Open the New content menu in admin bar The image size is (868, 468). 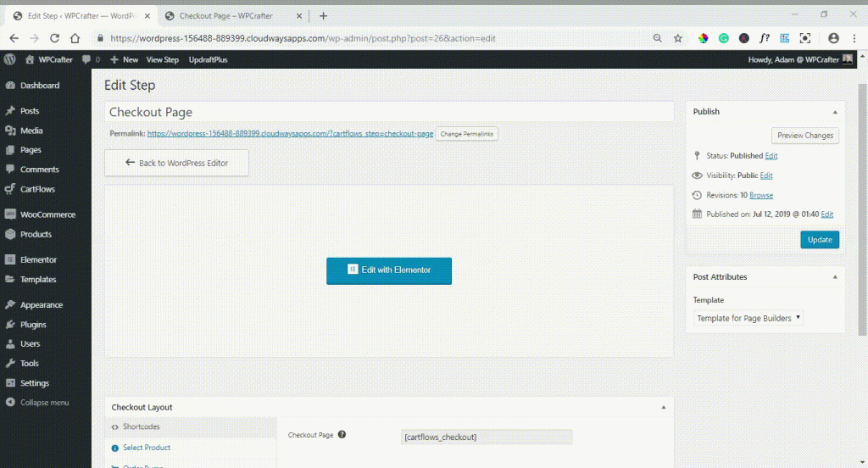tap(124, 59)
